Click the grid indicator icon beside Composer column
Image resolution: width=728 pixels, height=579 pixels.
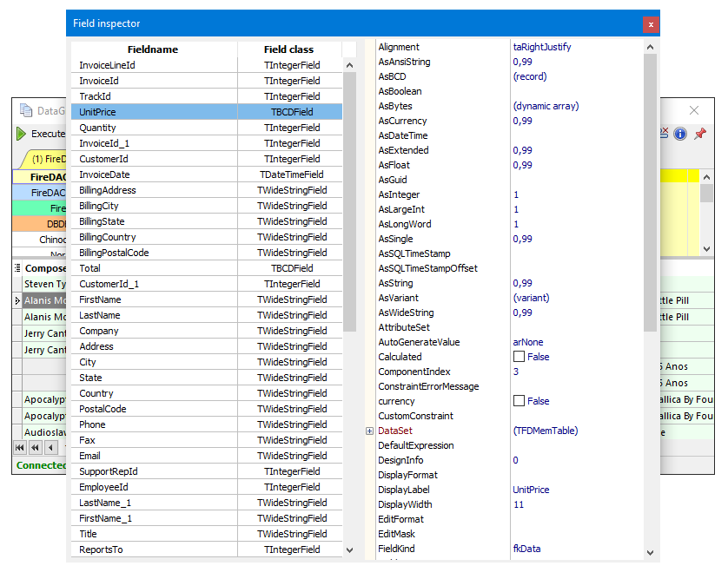click(17, 268)
